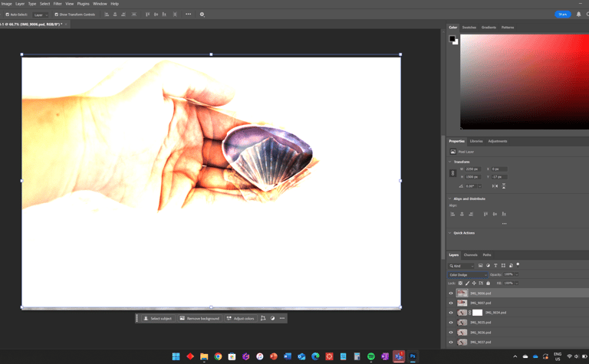Image resolution: width=589 pixels, height=364 pixels.
Task: Collapse the Quick Actions section
Action: tap(450, 233)
